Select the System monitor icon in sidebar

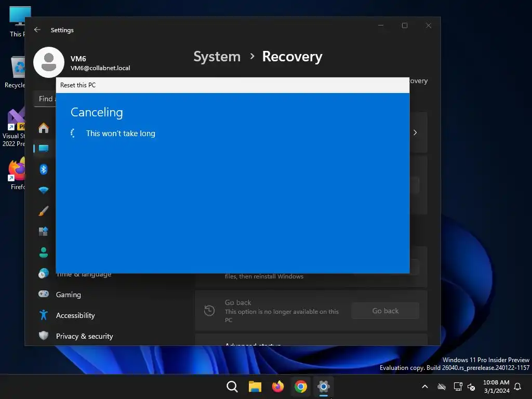click(x=44, y=148)
